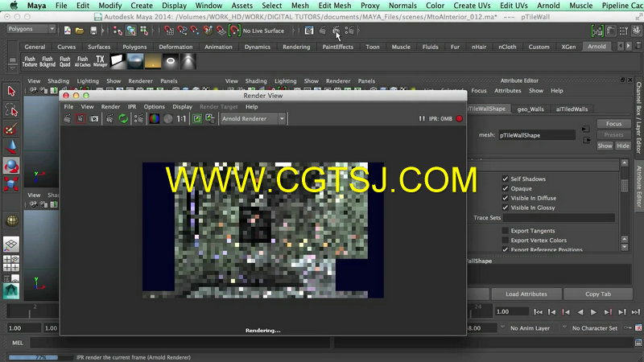Click MEL command line input
Image resolution: width=644 pixels, height=362 pixels.
point(180,343)
